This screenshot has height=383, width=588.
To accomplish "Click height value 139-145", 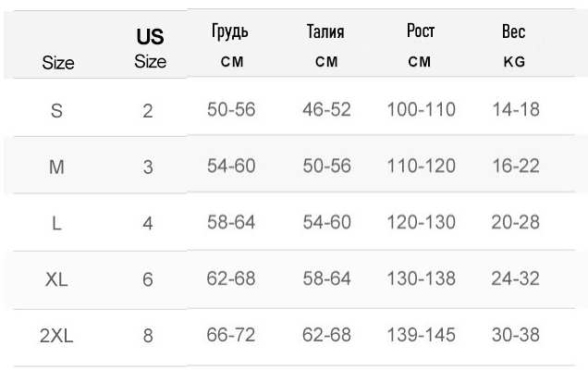I will pyautogui.click(x=422, y=335).
